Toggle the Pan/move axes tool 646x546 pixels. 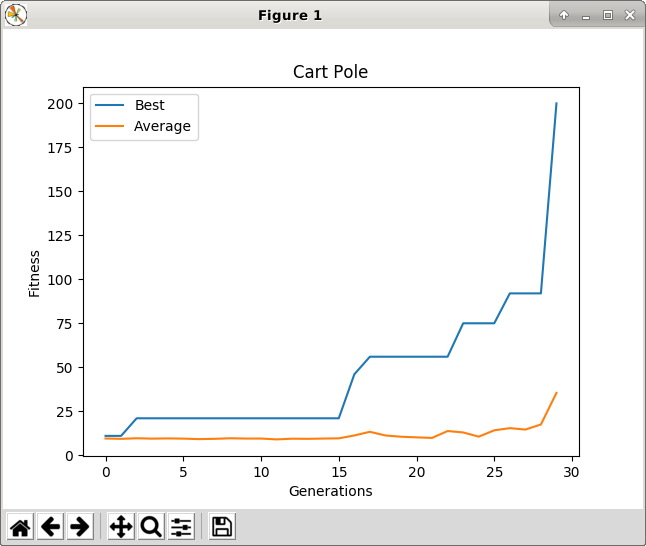coord(121,526)
